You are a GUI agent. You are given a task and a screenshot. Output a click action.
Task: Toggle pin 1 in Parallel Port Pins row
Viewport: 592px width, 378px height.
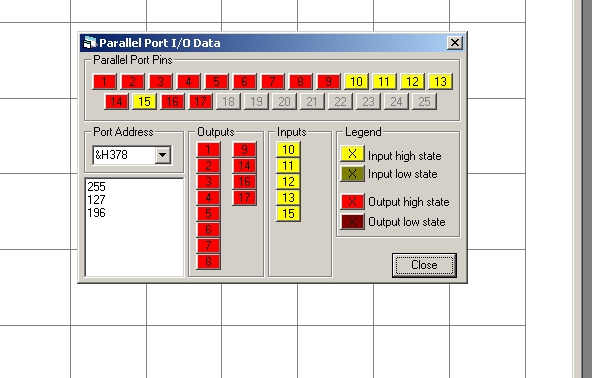coord(105,82)
